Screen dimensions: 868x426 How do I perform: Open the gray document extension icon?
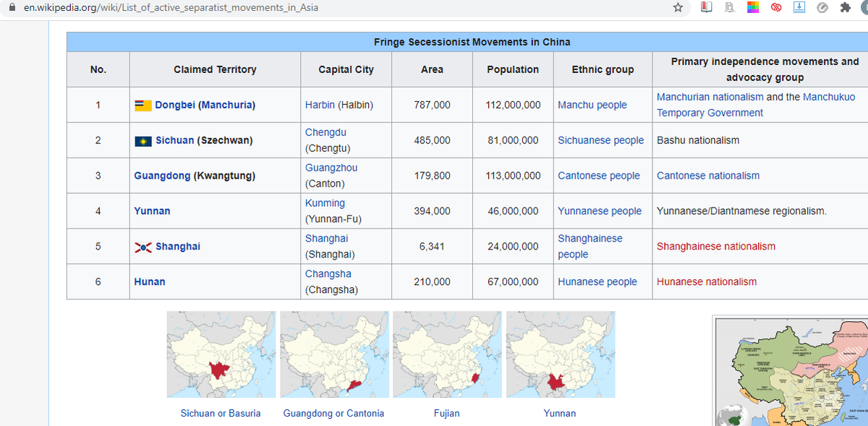click(730, 8)
